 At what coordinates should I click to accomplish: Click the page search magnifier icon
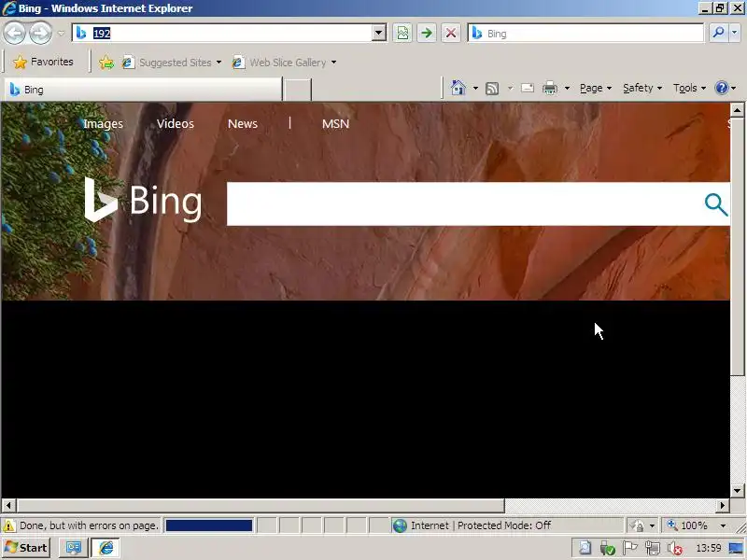(x=715, y=204)
